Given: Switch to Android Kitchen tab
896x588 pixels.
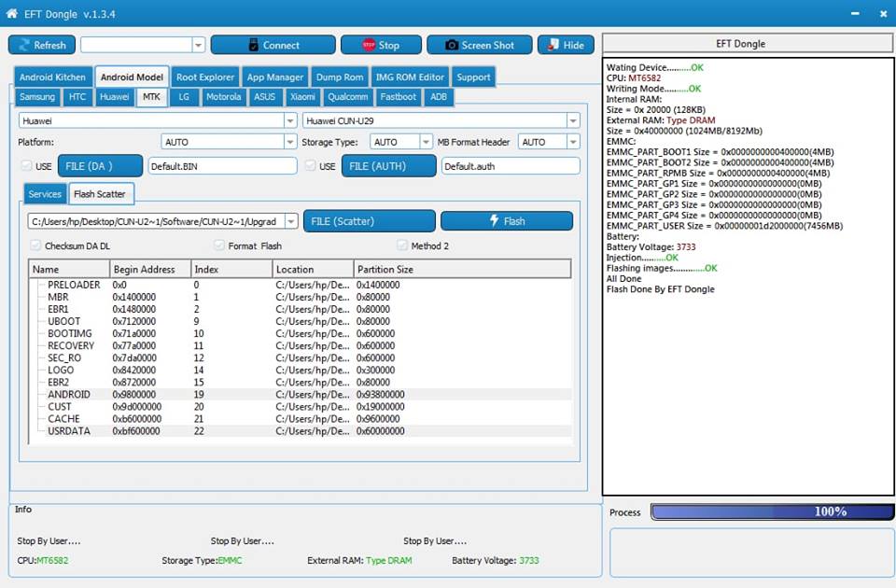Looking at the screenshot, I should coord(52,77).
